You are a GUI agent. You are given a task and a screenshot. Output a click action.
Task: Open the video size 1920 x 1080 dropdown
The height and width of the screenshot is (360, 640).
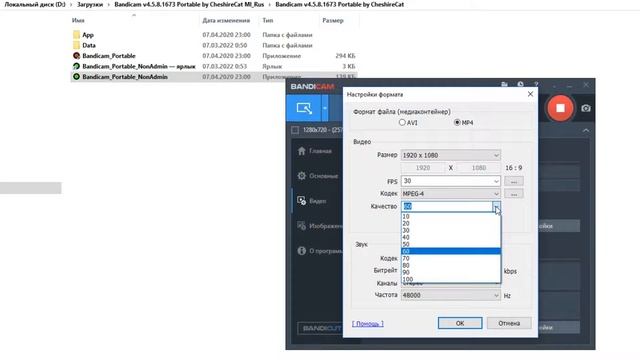(x=451, y=155)
